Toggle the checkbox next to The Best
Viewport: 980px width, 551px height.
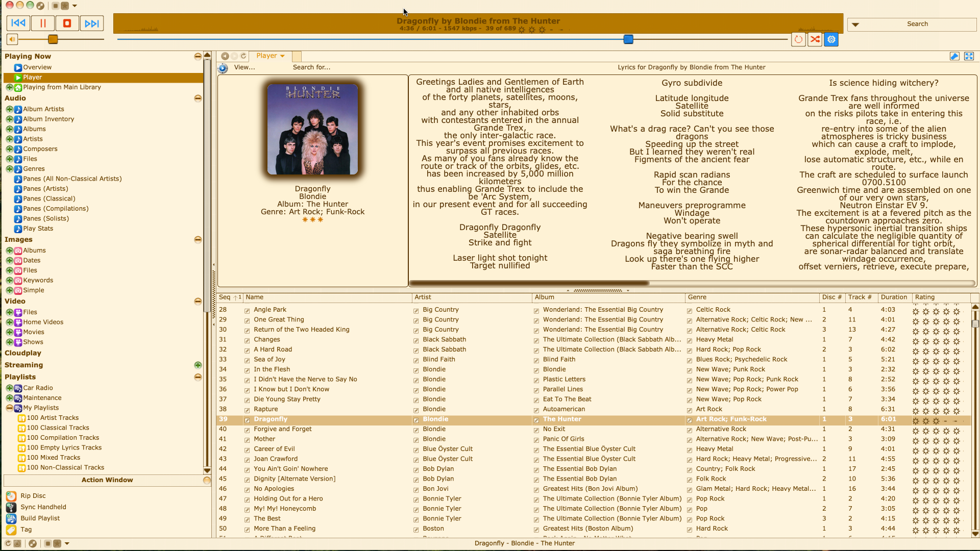[x=247, y=519]
